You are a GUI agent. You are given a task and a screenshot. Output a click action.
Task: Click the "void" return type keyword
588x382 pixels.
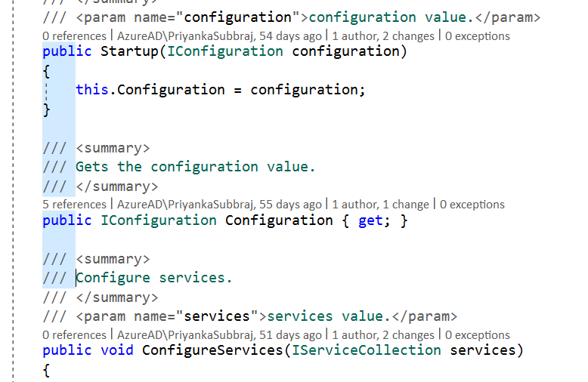(x=117, y=350)
